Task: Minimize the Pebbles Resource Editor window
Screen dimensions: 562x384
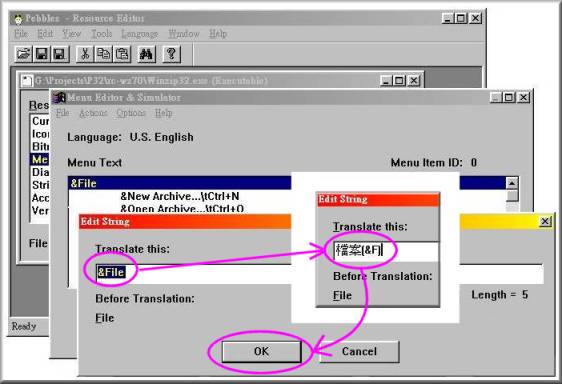Action: click(447, 18)
